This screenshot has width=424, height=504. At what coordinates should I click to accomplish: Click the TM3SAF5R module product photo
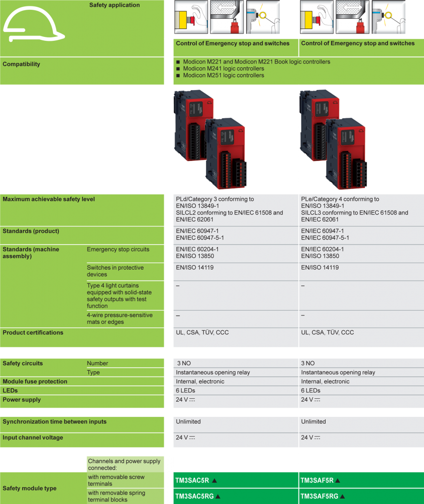333,139
